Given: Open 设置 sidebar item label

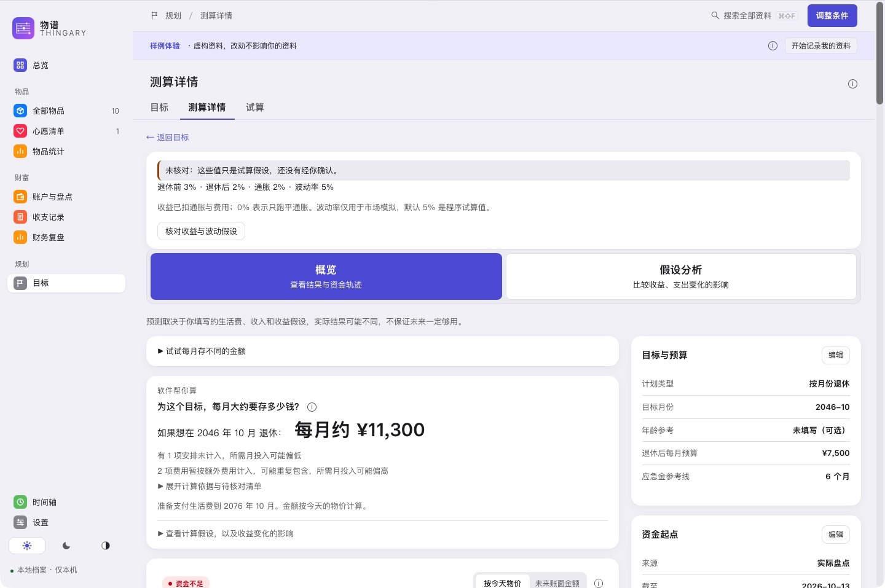Looking at the screenshot, I should [x=41, y=522].
